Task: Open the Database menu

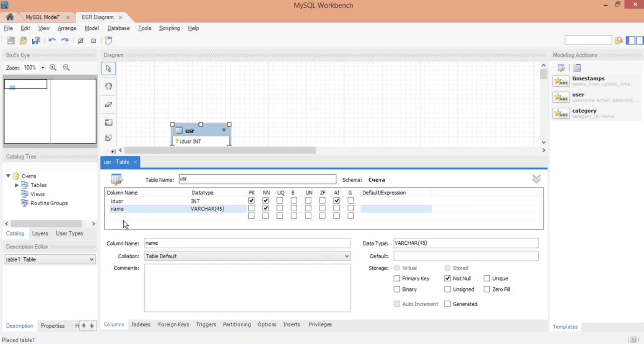Action: click(118, 28)
